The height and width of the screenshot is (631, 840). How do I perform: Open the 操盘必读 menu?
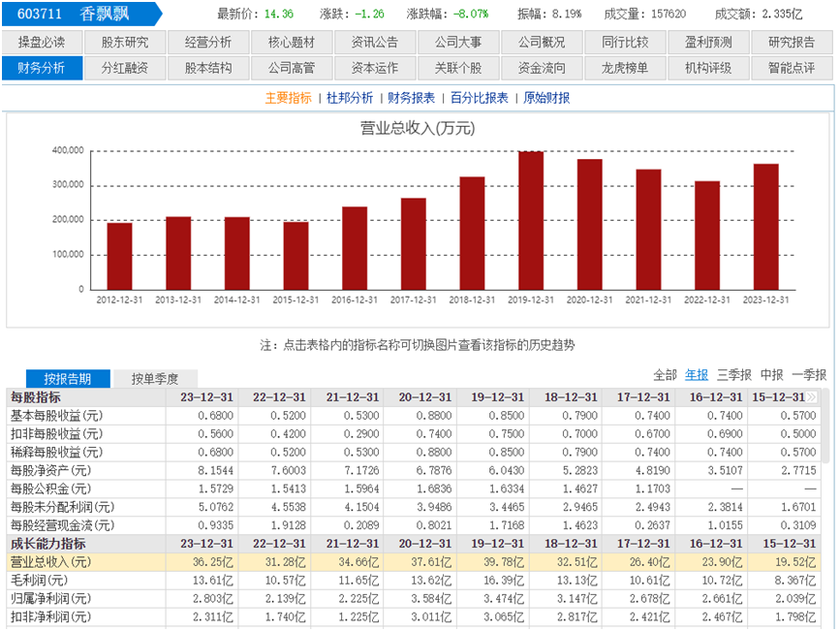pos(42,43)
